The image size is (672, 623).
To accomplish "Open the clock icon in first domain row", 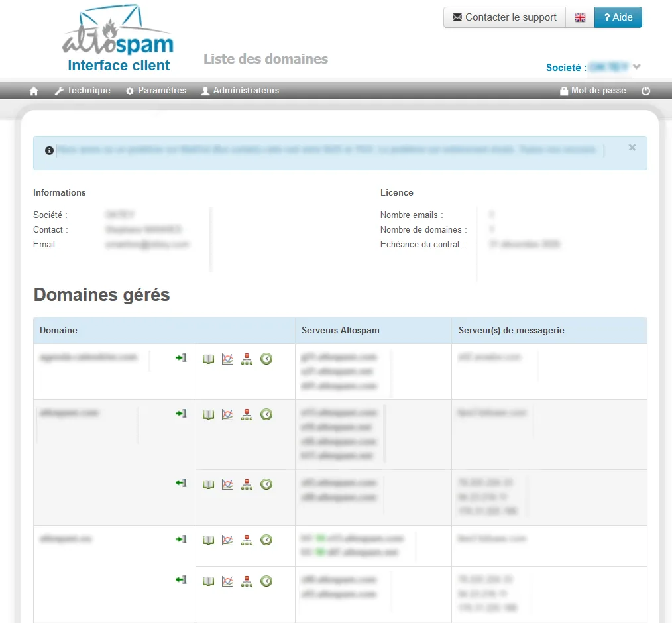I will pos(266,359).
